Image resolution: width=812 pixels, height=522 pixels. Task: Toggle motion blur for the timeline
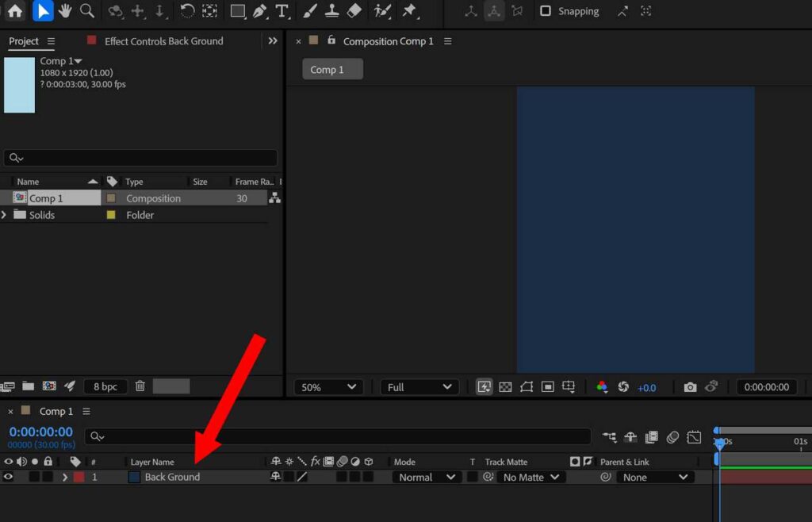(672, 437)
